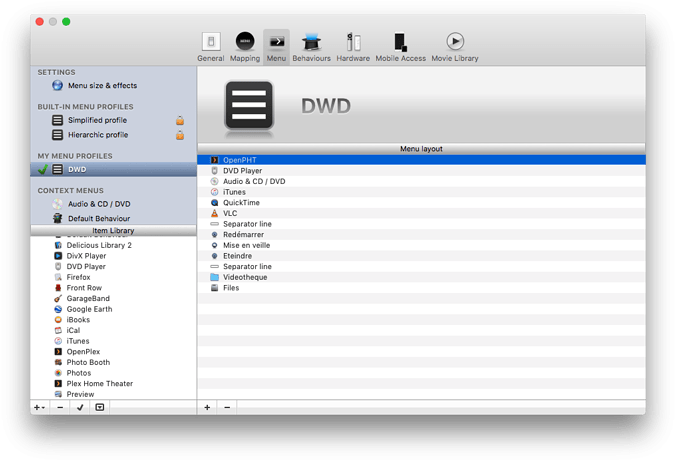Viewport: 675px width, 460px height.
Task: Click the activate profile checkmark button
Action: [80, 408]
